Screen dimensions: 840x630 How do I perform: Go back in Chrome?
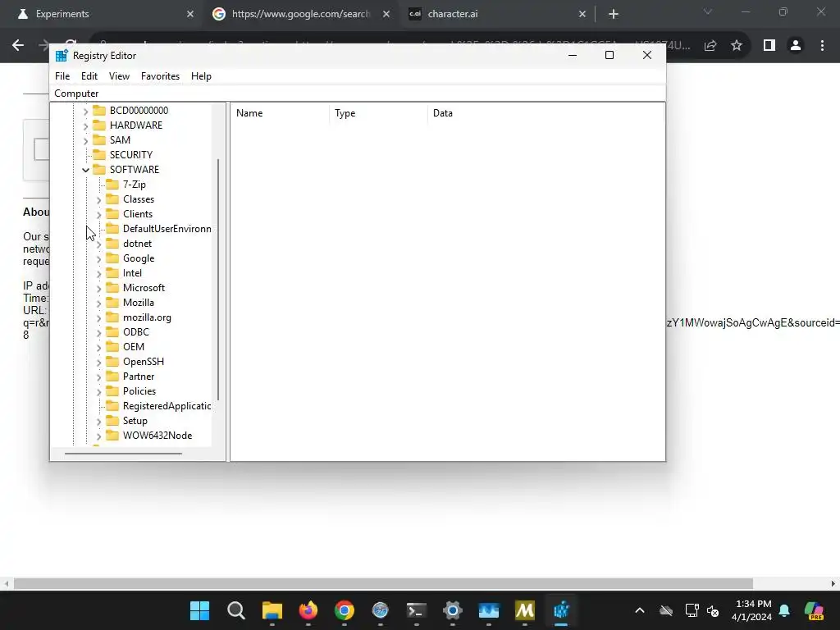(18, 46)
